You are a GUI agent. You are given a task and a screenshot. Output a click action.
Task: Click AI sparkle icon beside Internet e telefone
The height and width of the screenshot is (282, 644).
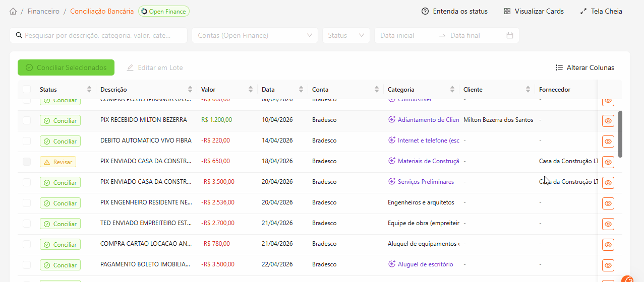pos(392,140)
